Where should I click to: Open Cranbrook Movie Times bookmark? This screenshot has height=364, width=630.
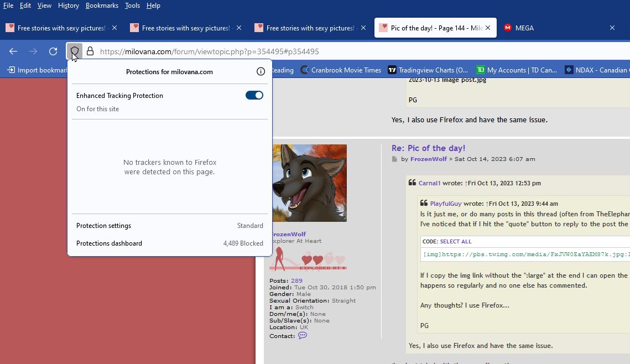(x=341, y=70)
